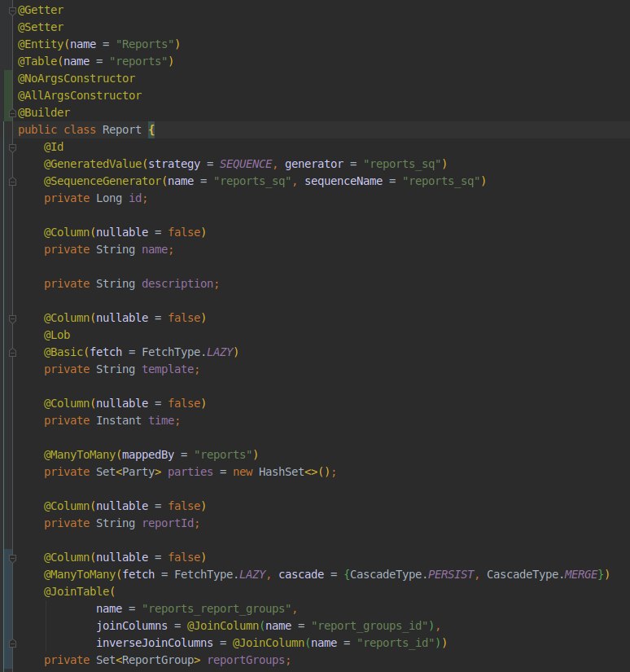Click the @Lob annotation
The image size is (630, 672).
[57, 335]
